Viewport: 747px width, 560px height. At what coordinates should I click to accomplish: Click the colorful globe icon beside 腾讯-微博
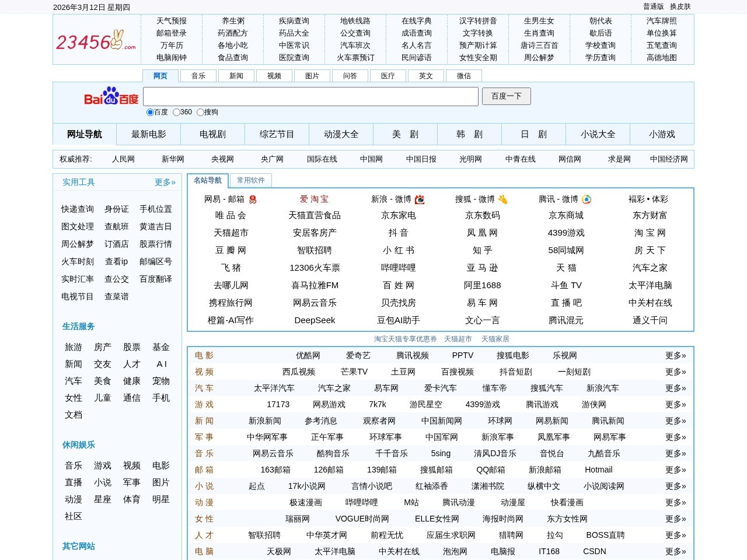click(x=587, y=199)
